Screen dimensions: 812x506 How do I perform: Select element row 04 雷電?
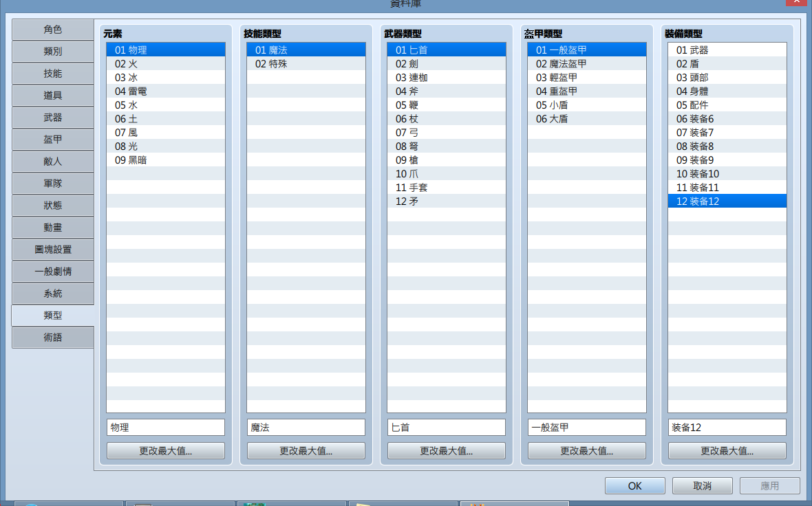(166, 91)
